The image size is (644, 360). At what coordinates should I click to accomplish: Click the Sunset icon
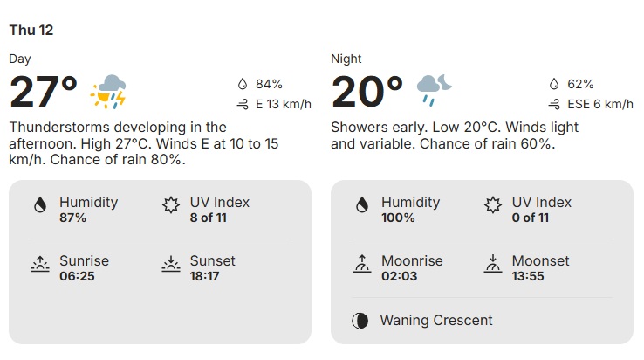click(171, 264)
